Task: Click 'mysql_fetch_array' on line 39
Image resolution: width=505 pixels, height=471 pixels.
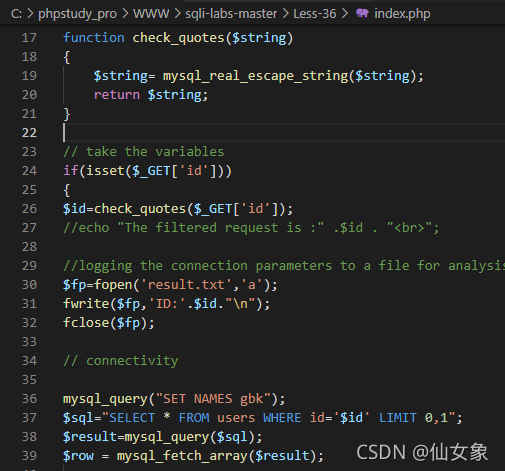Action: coord(182,456)
